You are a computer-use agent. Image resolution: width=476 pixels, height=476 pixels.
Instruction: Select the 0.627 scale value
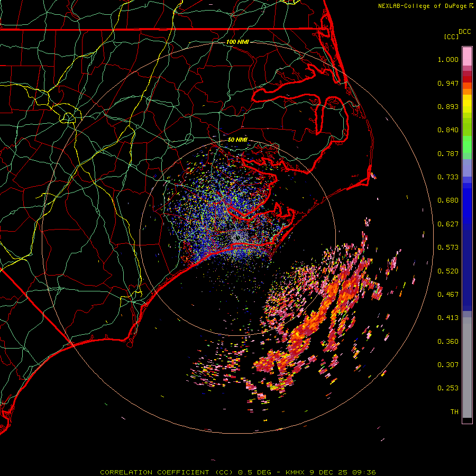coord(448,224)
